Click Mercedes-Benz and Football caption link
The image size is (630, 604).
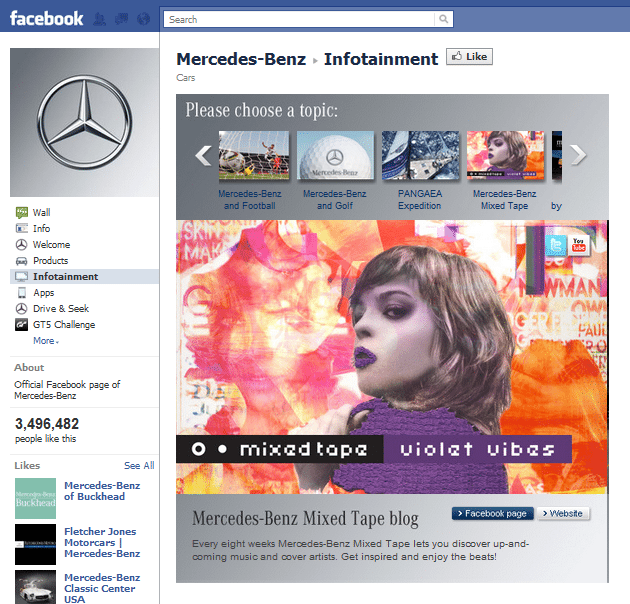click(x=250, y=200)
